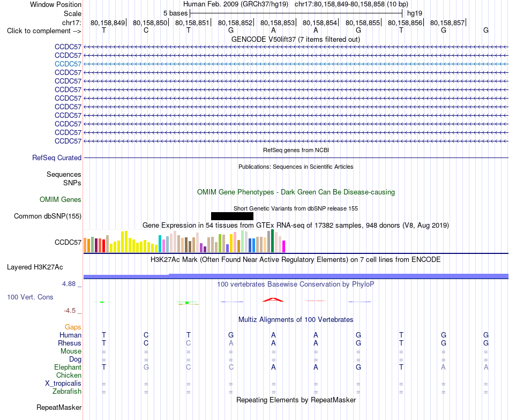The image size is (509, 420).
Task: Click the Human alignment row label
Action: pos(70,335)
